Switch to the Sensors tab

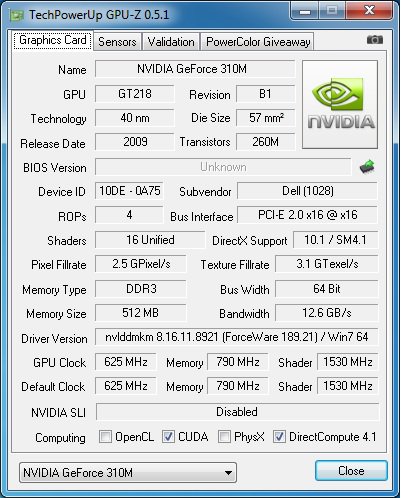117,42
